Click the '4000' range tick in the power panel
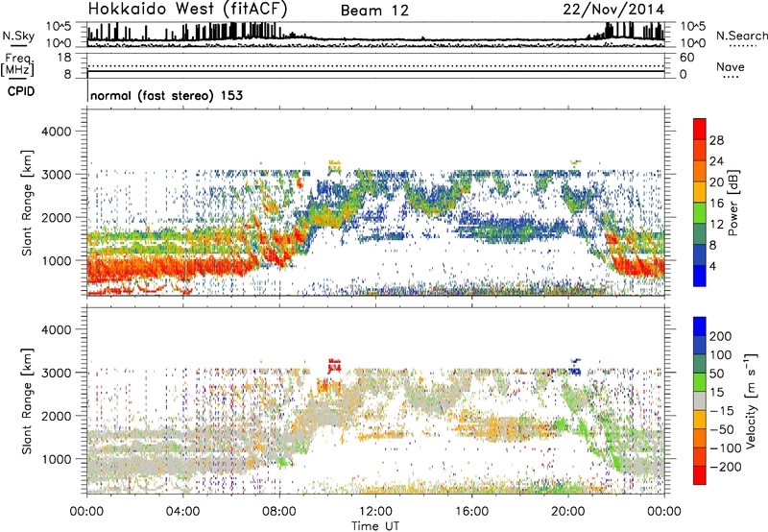768x532 pixels. 56,132
